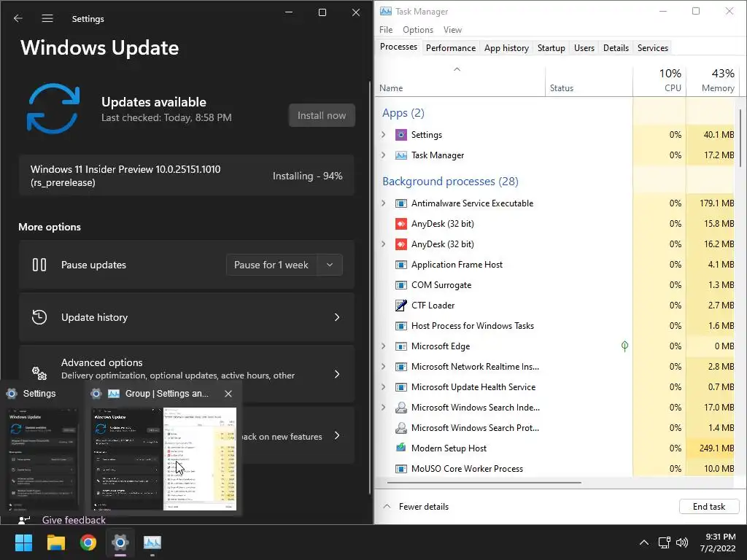Click the Pause updates pause icon

click(x=39, y=265)
